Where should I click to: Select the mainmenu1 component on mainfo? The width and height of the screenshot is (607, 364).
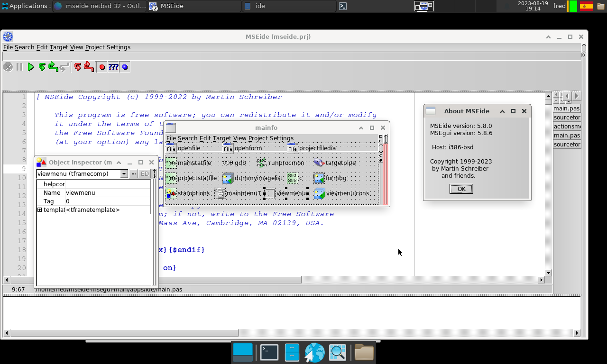coord(220,193)
